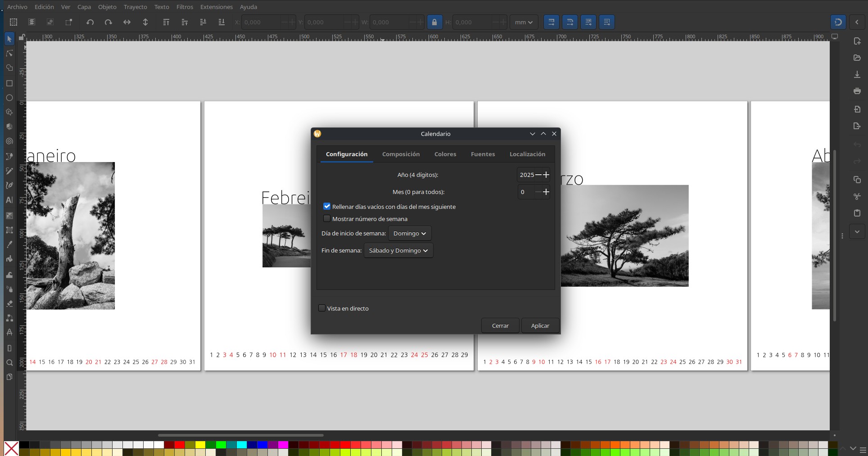Enable 'Vista en directo' checkbox
868x456 pixels.
(322, 308)
